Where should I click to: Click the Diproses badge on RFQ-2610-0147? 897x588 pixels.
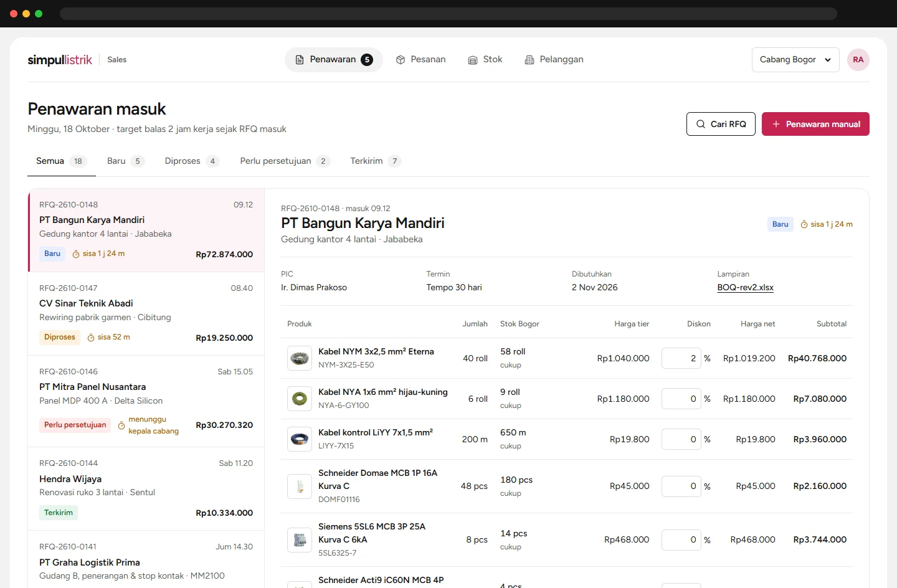[x=60, y=338]
